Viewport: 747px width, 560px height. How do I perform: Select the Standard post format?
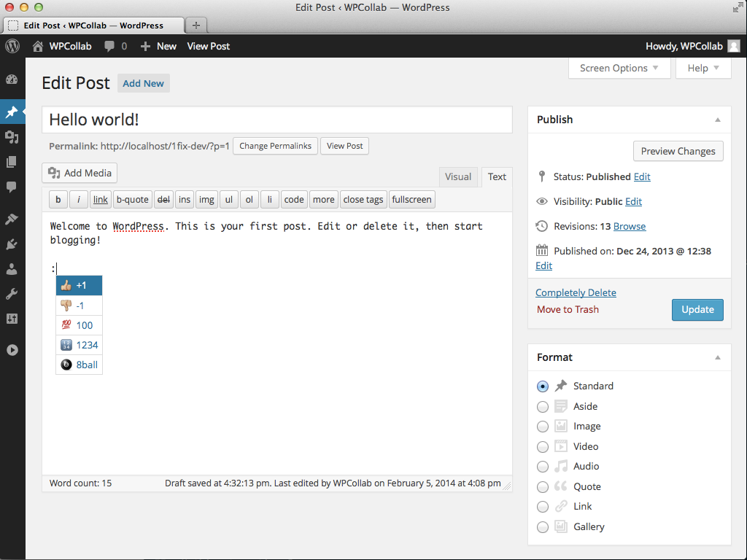click(543, 386)
